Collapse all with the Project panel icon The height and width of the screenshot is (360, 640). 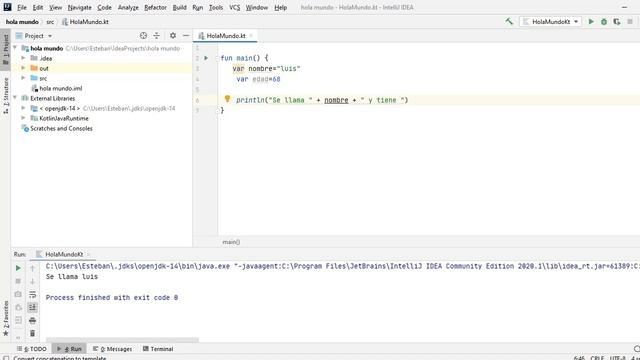[156, 36]
